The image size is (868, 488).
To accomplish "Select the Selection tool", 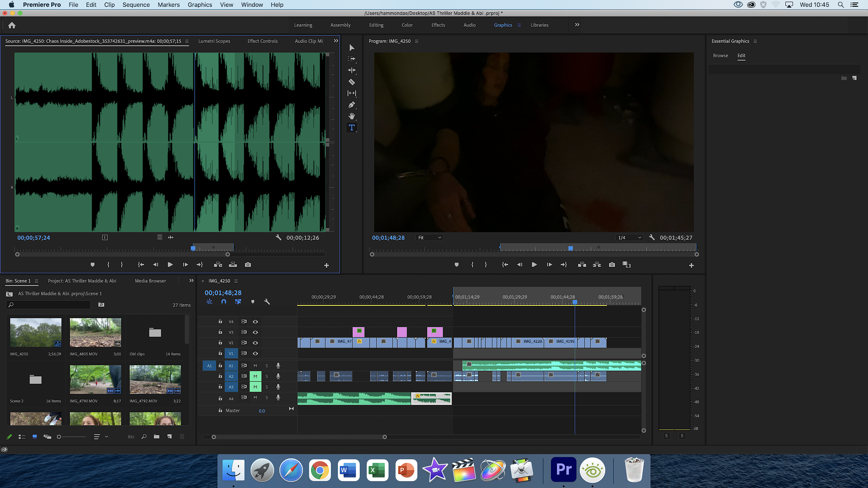I will [351, 48].
